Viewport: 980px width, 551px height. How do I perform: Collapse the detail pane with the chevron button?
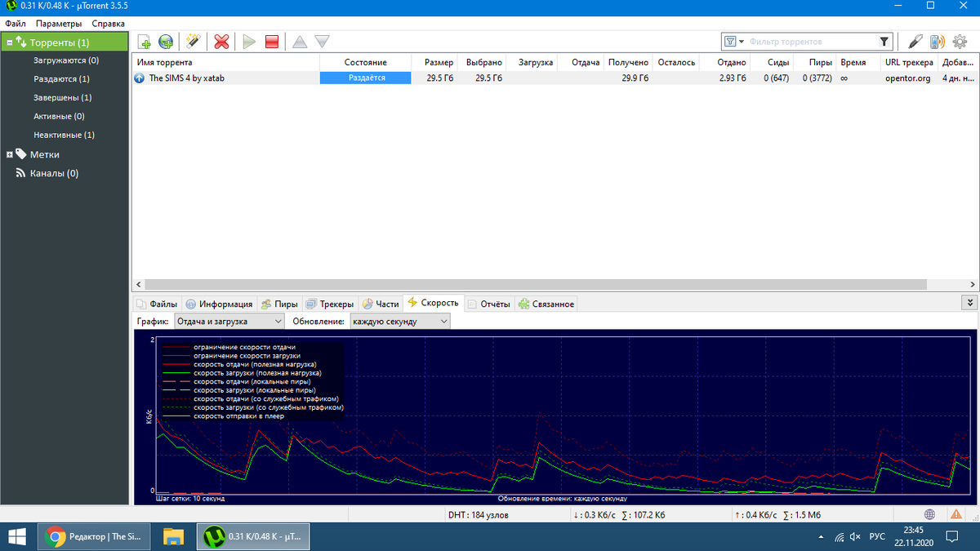[969, 302]
